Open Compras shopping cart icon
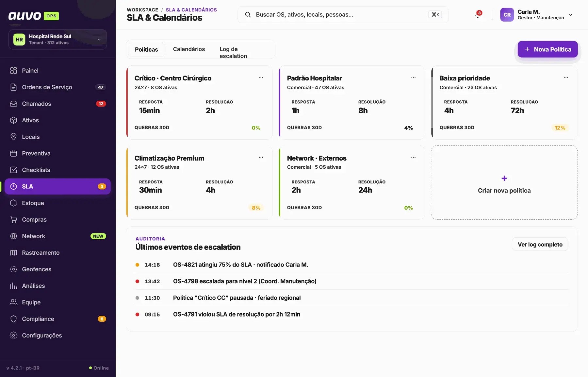 pos(13,220)
